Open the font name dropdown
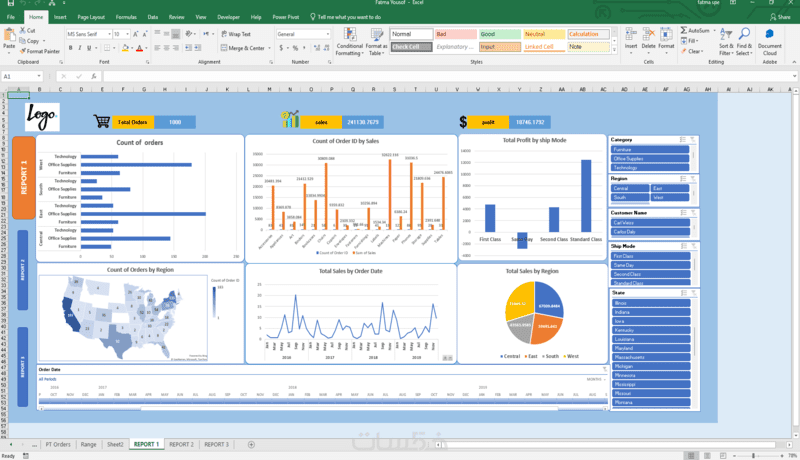Screen dimensions: 800x460 coord(109,34)
